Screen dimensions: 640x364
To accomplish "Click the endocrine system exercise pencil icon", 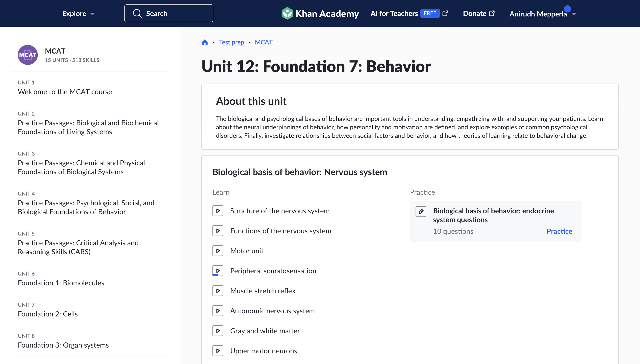I will (421, 212).
